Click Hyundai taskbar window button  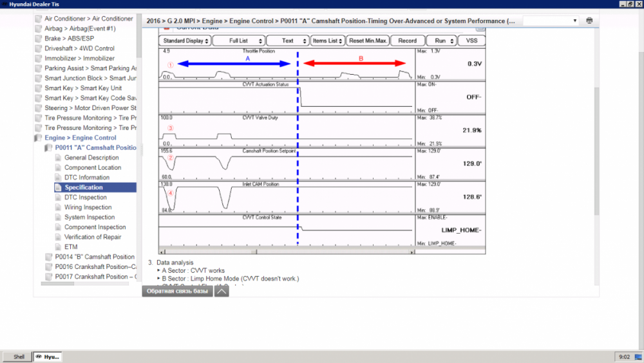point(48,357)
